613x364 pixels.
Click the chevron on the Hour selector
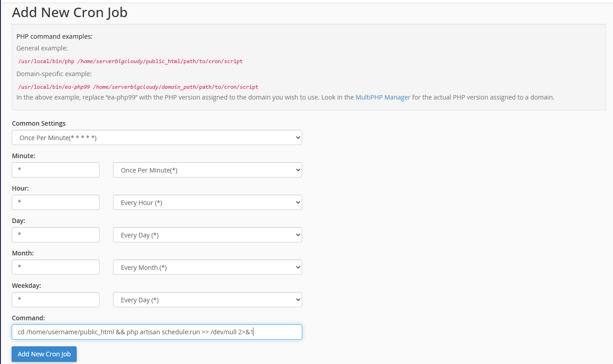[x=295, y=202]
